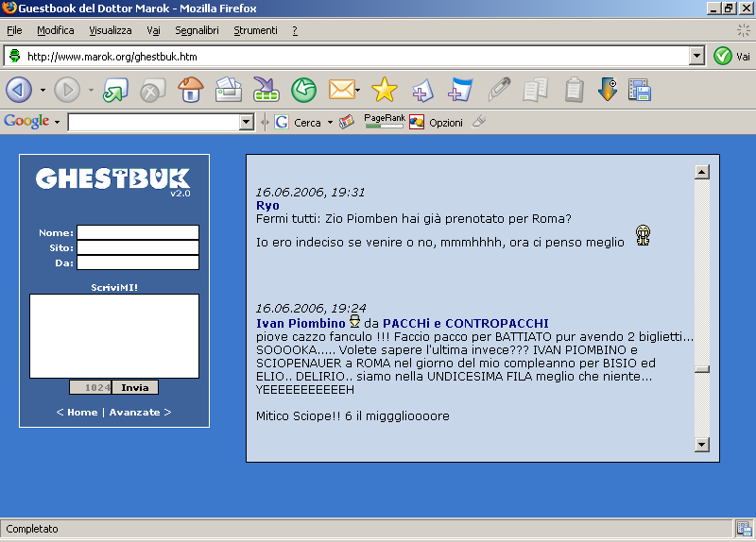Click the floppy disk save icon
The height and width of the screenshot is (542, 756).
tap(640, 90)
